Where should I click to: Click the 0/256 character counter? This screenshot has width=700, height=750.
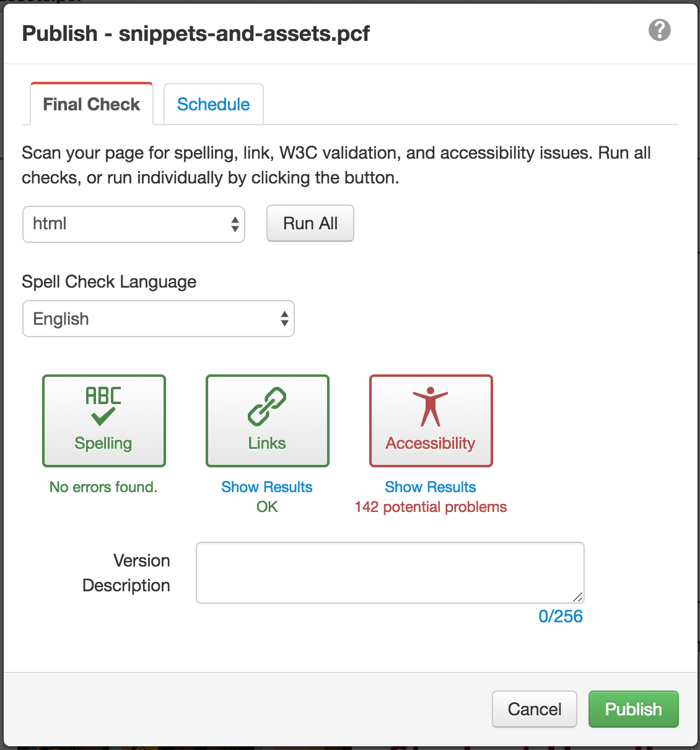pos(561,616)
